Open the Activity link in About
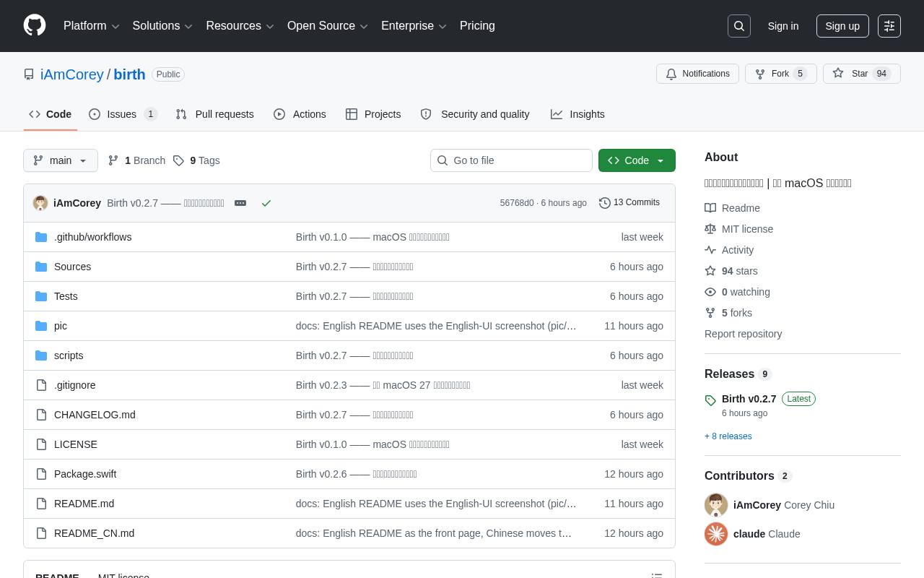Viewport: 924px width, 578px height. [729, 250]
